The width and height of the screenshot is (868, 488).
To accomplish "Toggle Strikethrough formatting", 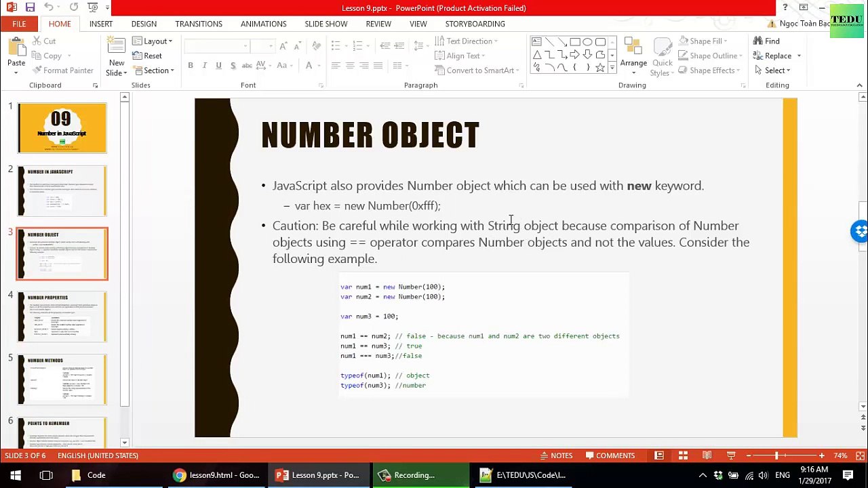I will [247, 66].
